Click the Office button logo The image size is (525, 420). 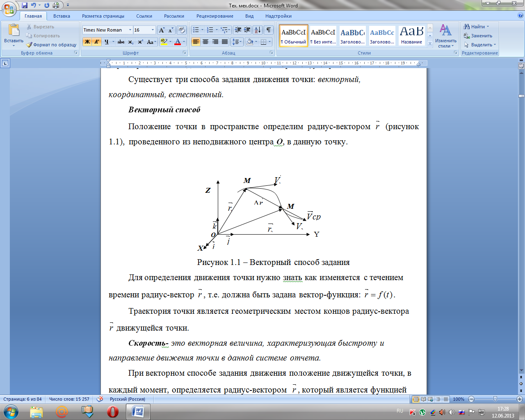tap(9, 9)
